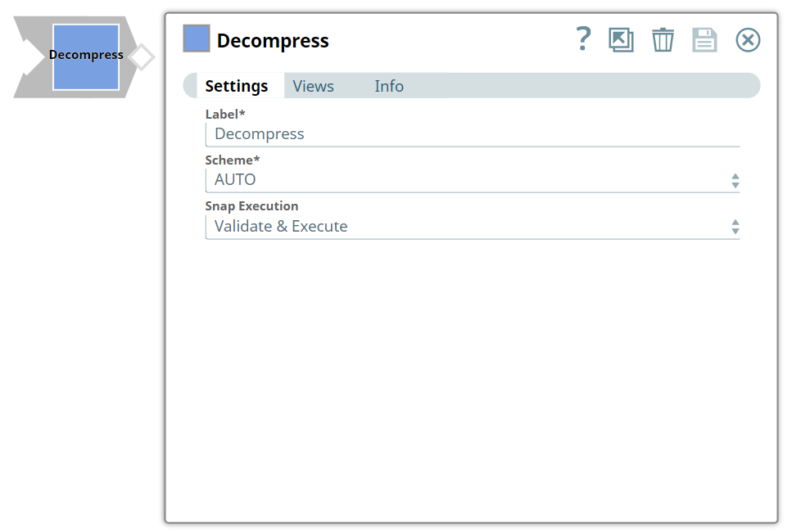Click the Label text field containing Decompress
Viewport: 792px width, 532px height.
click(472, 134)
